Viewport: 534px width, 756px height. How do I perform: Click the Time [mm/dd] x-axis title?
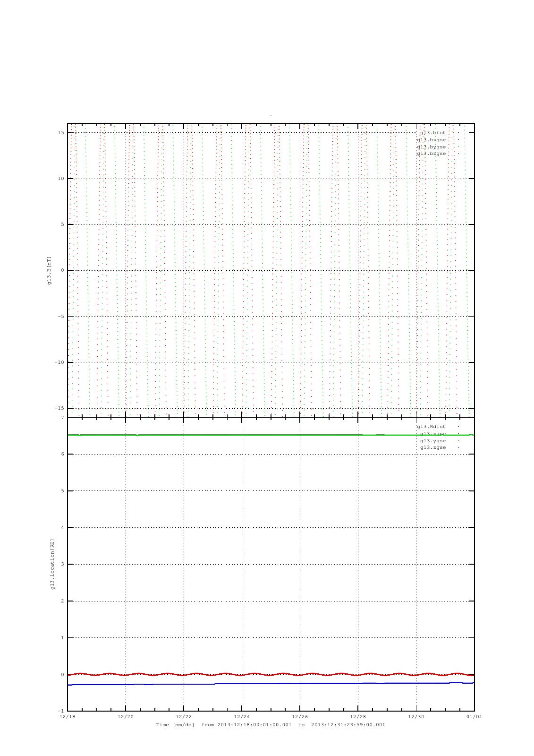pos(175,725)
